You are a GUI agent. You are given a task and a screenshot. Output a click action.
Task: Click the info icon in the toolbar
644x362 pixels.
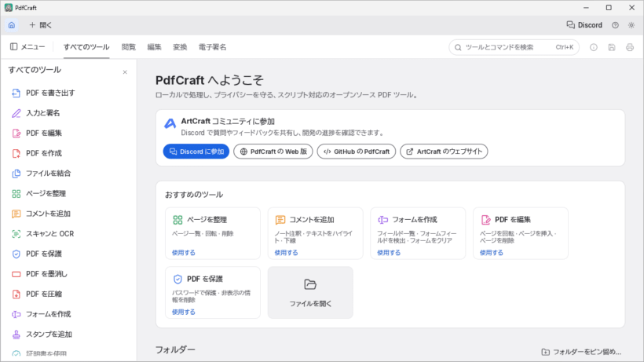pyautogui.click(x=594, y=47)
